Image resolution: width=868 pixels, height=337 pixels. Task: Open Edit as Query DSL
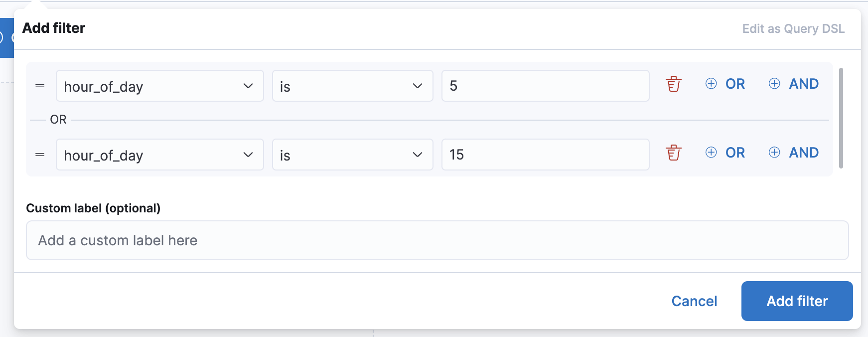tap(794, 28)
